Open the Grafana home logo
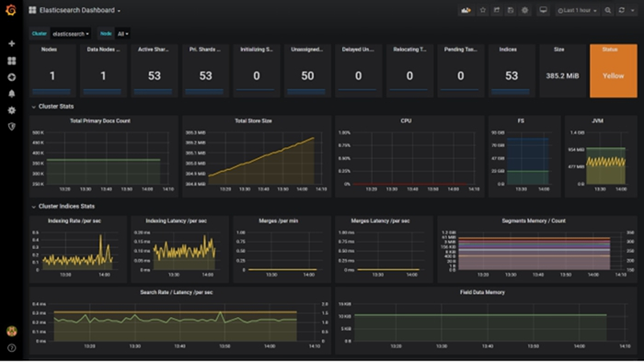Viewport: 644px width, 362px height. 11,10
